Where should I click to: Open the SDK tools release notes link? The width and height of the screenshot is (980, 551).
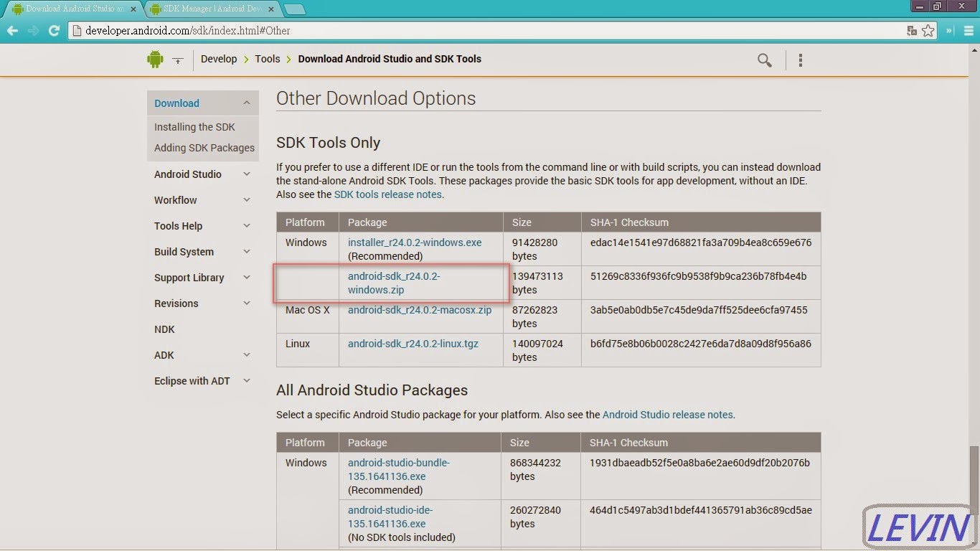pos(388,194)
